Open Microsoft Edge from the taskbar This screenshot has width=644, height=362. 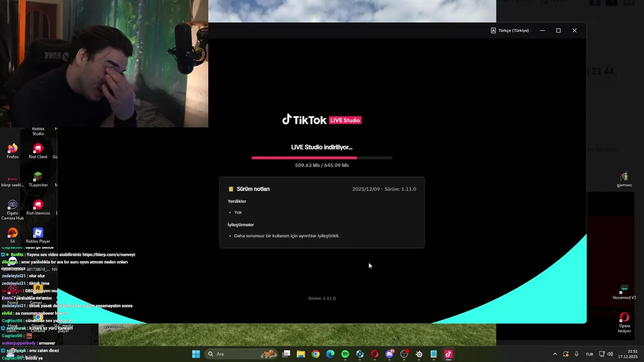(x=330, y=354)
